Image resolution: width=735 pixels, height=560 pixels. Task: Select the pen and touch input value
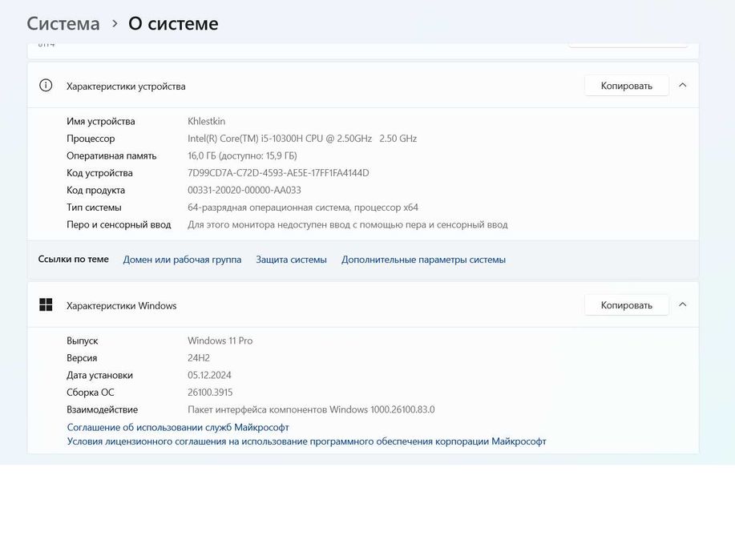point(348,225)
